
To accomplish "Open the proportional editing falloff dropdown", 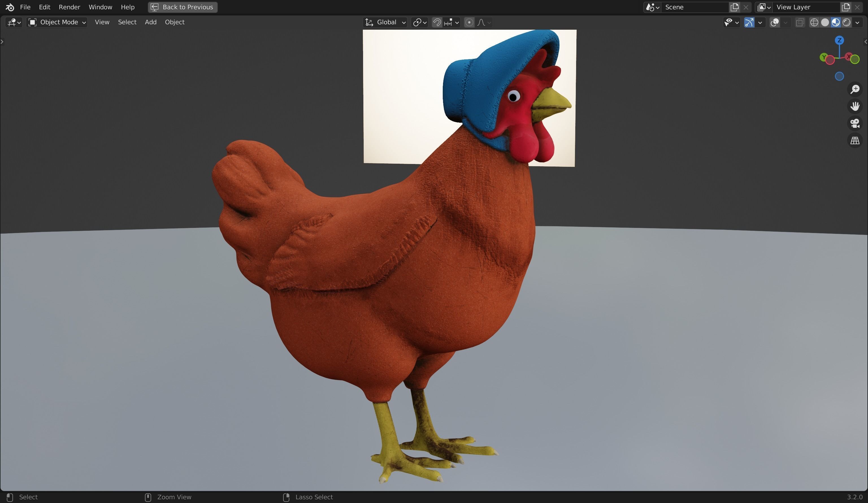I will point(484,22).
